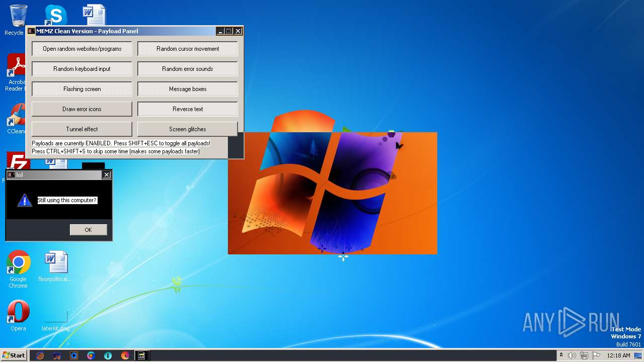
Task: Open Windows Explorer from the taskbar
Action: click(x=57, y=355)
